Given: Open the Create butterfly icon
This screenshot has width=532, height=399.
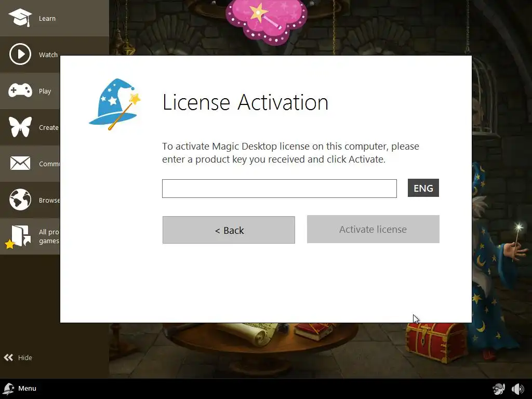Looking at the screenshot, I should (x=20, y=127).
